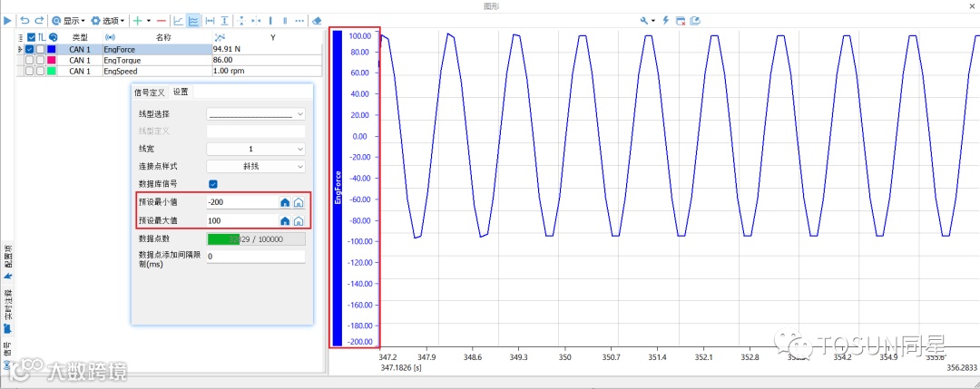Click the redo arrow icon
This screenshot has height=389, width=980.
click(39, 21)
